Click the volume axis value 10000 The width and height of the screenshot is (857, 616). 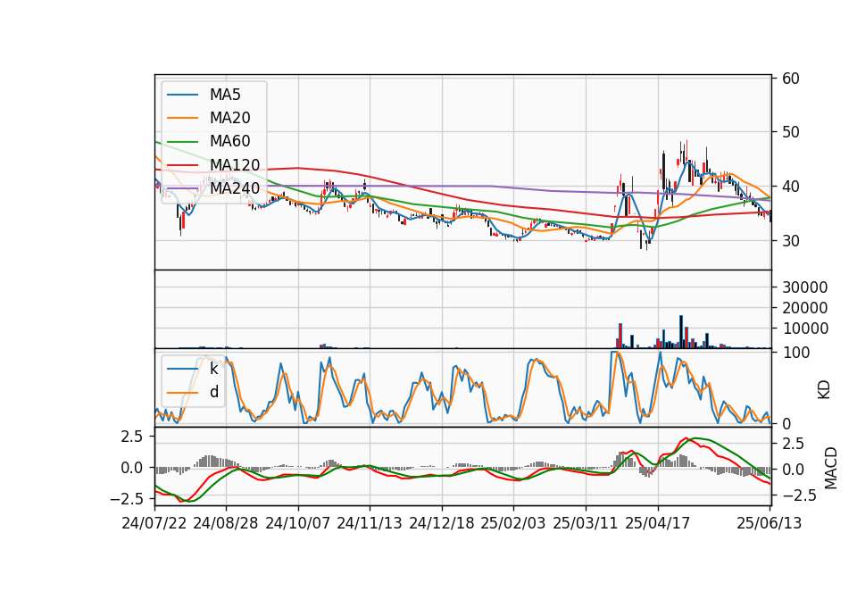(x=805, y=329)
